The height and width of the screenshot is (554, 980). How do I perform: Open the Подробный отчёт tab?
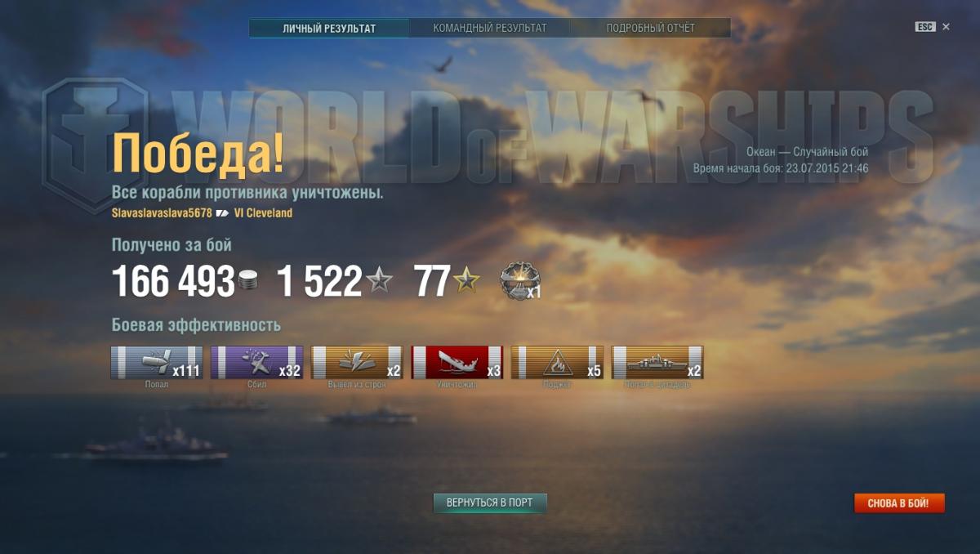tap(651, 28)
